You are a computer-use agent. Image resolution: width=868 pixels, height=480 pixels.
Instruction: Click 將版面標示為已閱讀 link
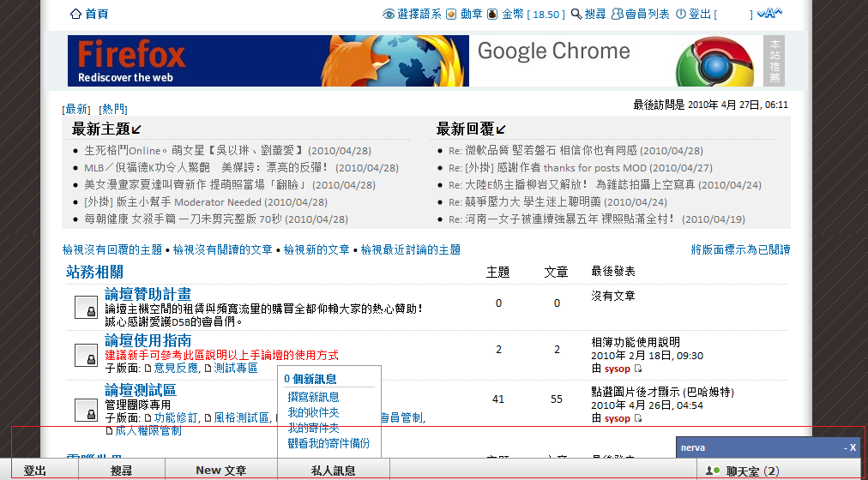click(x=741, y=250)
